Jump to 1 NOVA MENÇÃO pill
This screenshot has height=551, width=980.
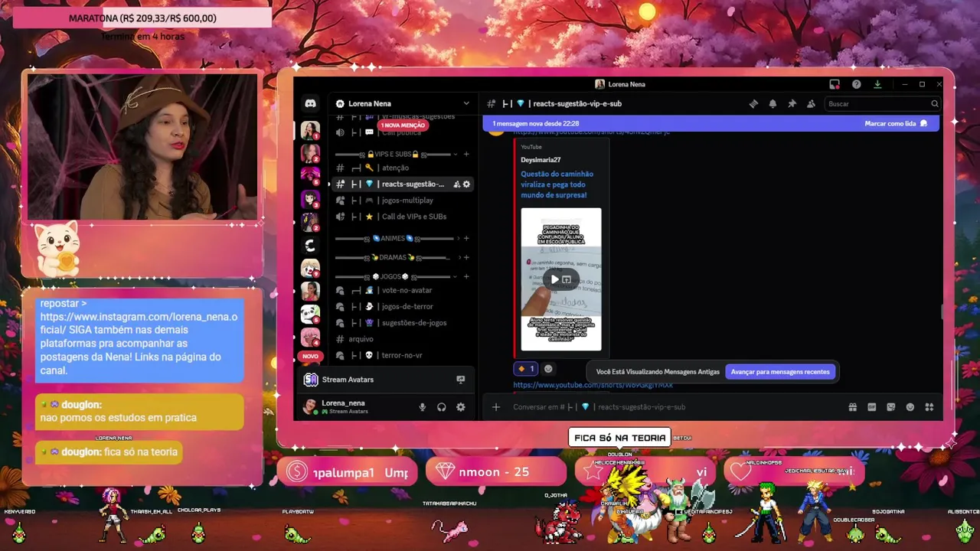pyautogui.click(x=402, y=125)
